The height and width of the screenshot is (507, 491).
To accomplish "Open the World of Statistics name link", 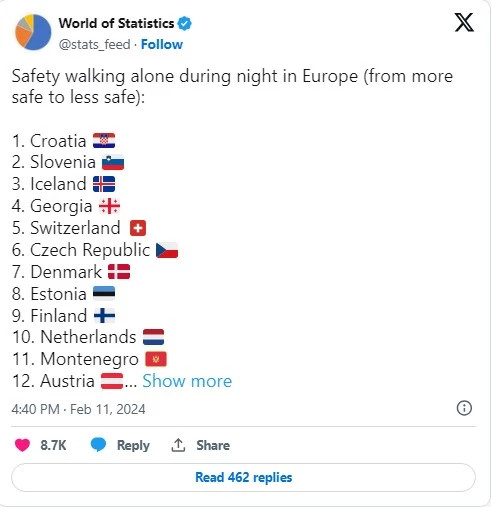I will pyautogui.click(x=116, y=23).
